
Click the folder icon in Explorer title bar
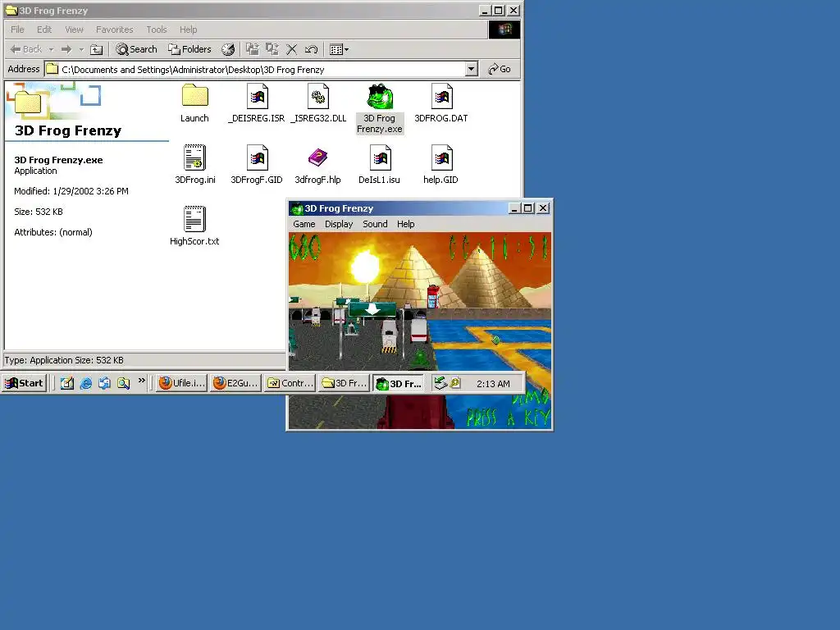[x=11, y=10]
